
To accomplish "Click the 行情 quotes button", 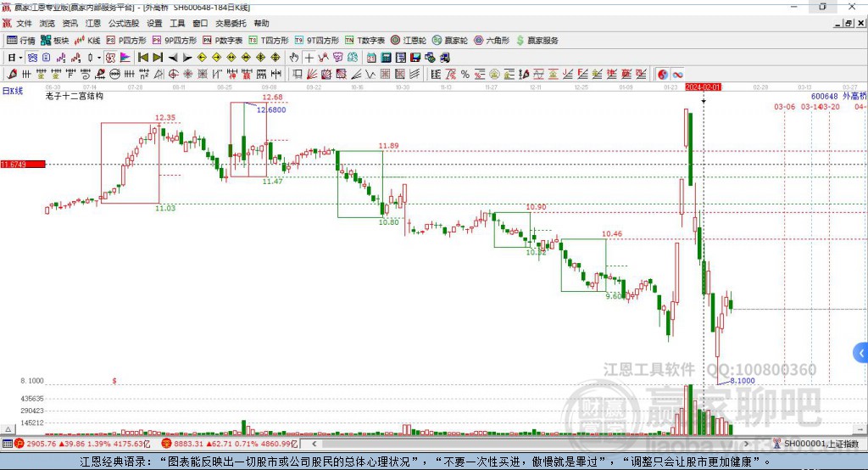I will tap(21, 41).
